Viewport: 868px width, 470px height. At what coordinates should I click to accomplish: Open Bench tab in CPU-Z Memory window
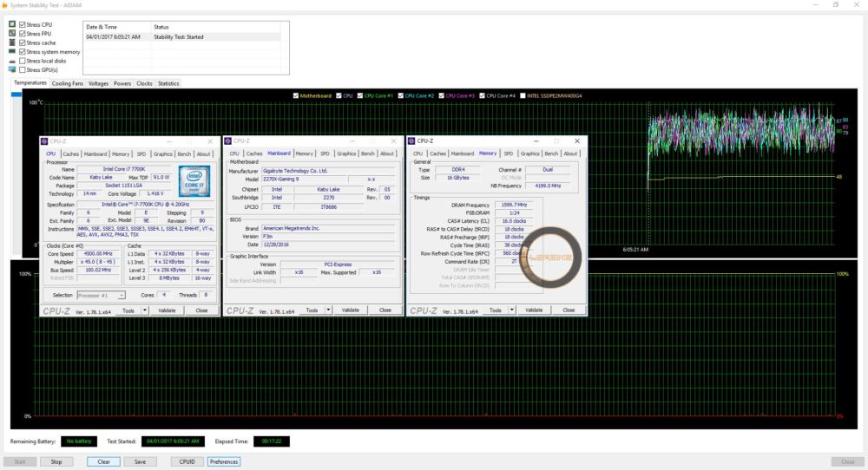tap(551, 153)
